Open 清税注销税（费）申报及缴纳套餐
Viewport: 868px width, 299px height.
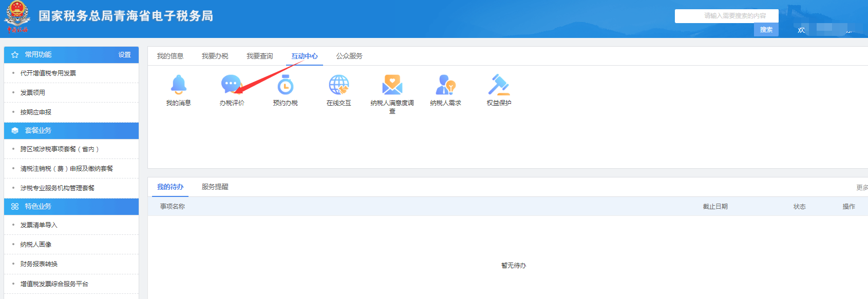click(67, 169)
